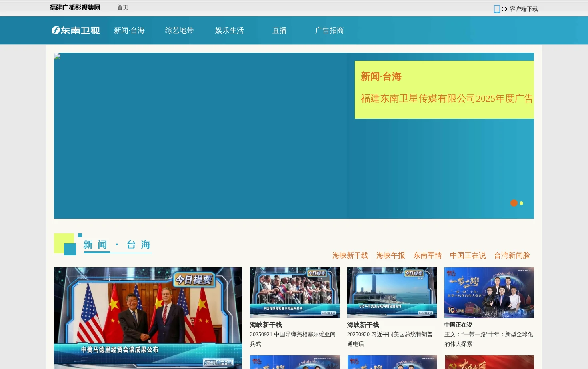This screenshot has width=588, height=369.
Task: Open the 20250920 习近平同美国总统特朗普通电话 article
Action: pyautogui.click(x=390, y=339)
